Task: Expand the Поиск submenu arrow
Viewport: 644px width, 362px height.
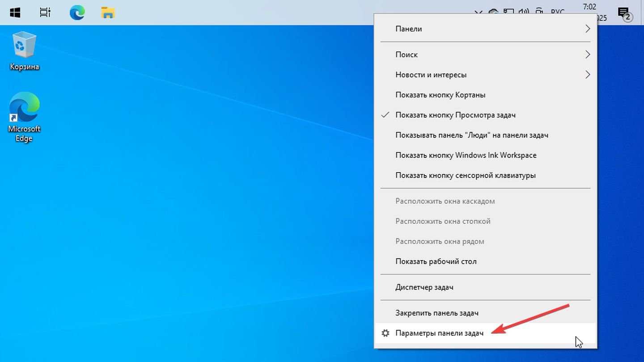Action: [x=587, y=55]
